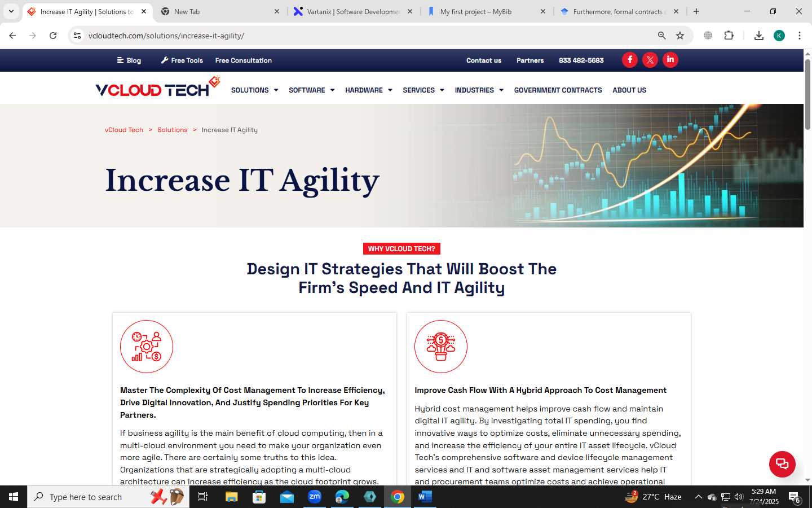This screenshot has width=812, height=508.
Task: Open Zoom from the taskbar
Action: click(315, 497)
